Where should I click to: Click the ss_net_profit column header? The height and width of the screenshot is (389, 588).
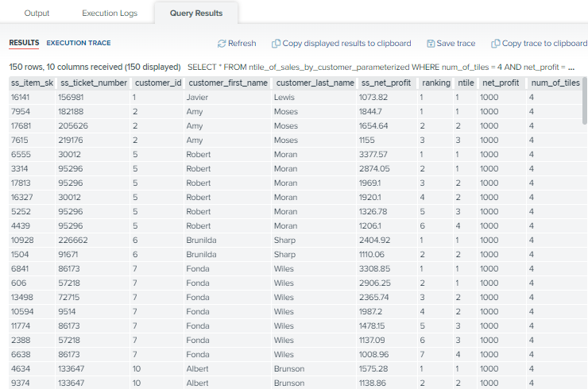point(386,83)
